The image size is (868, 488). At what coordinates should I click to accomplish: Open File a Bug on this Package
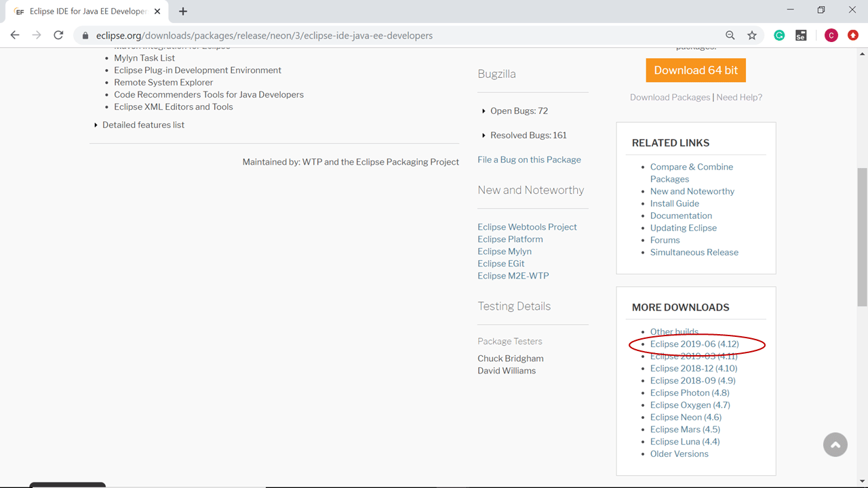[x=529, y=159]
